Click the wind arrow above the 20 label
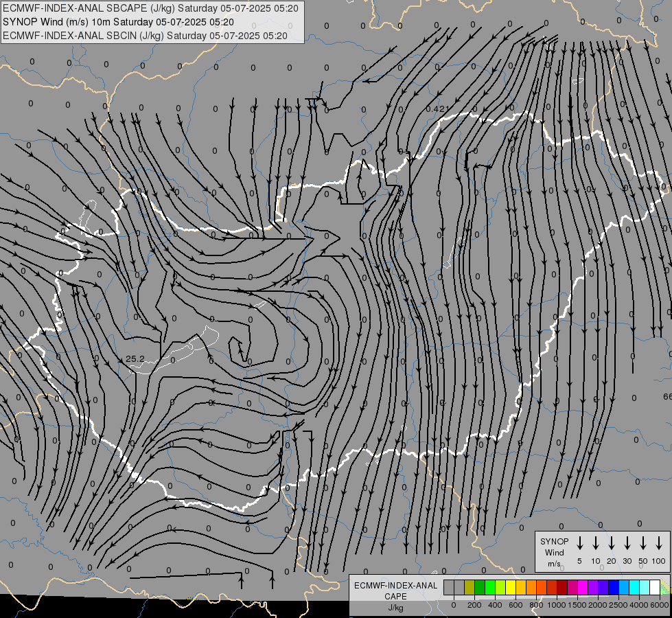The width and height of the screenshot is (672, 618). 611,543
